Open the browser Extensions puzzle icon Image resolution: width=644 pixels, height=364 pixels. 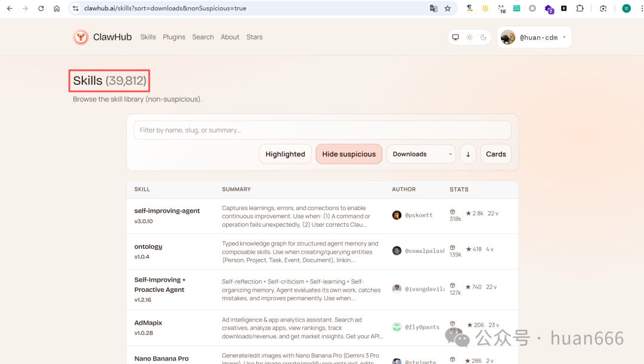580,8
